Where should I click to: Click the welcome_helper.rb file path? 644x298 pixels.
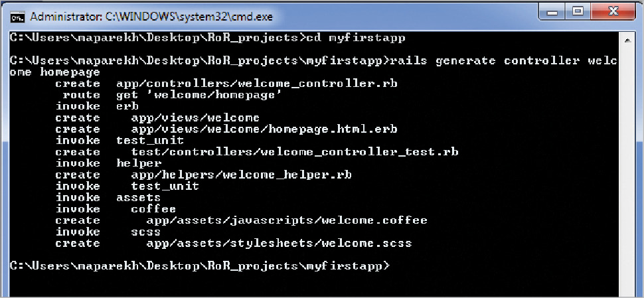[241, 175]
